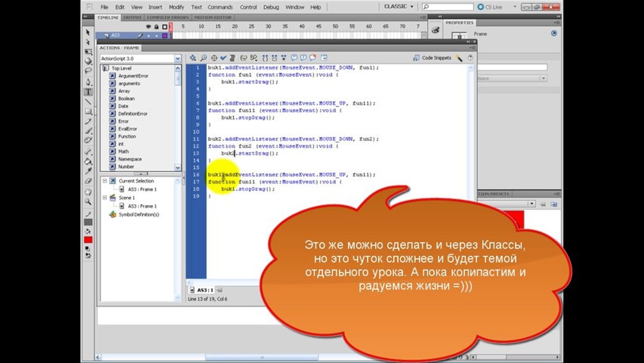Click the Show/Hide Toolbox icon
644x363 pixels.
[x=324, y=58]
